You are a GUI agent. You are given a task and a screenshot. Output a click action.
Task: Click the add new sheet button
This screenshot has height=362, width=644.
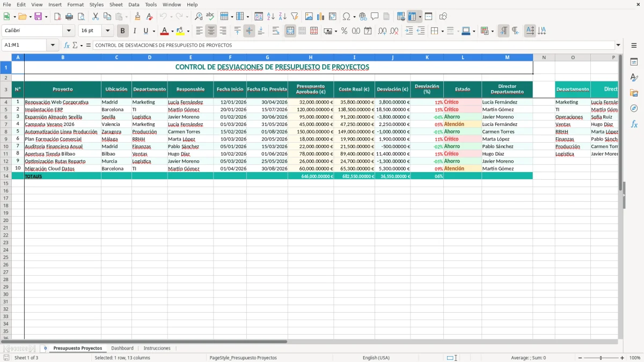(45, 348)
